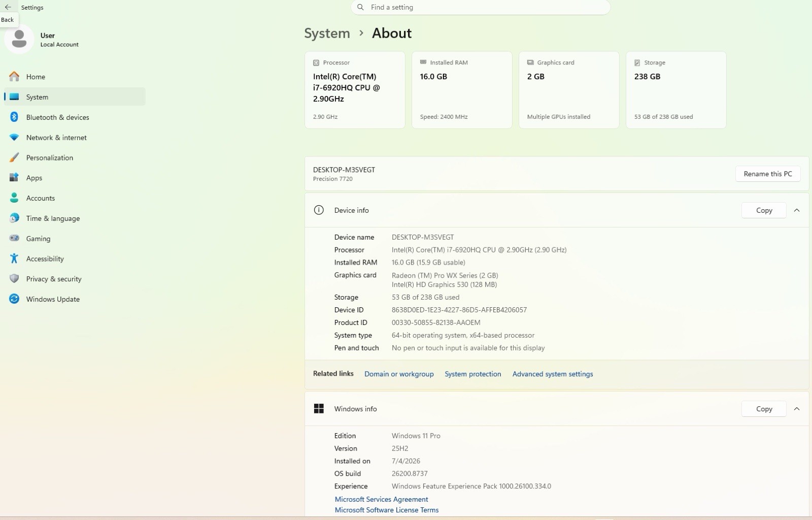The height and width of the screenshot is (520, 812).
Task: Click the Windows logo icon
Action: 319,409
